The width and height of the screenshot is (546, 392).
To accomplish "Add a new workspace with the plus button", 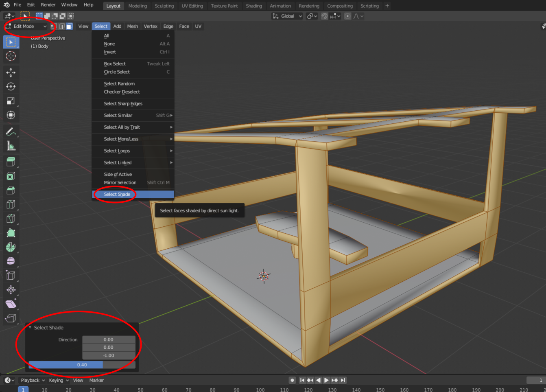I will click(x=387, y=6).
